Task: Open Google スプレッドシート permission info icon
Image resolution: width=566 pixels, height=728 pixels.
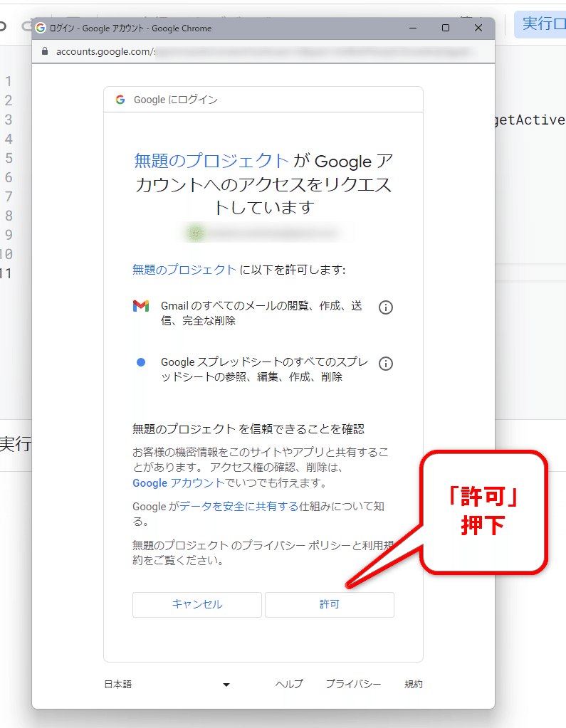Action: coord(385,364)
